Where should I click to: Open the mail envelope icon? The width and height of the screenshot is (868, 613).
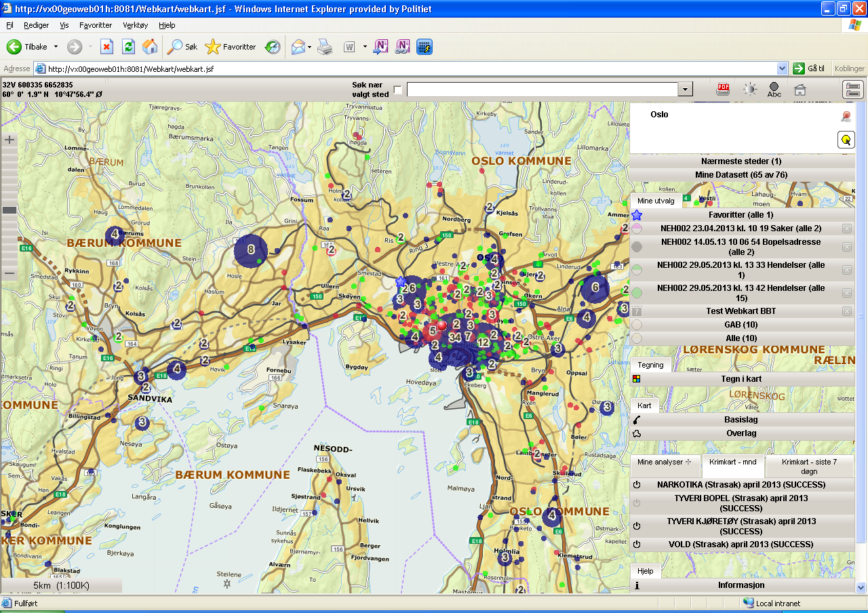pyautogui.click(x=298, y=47)
